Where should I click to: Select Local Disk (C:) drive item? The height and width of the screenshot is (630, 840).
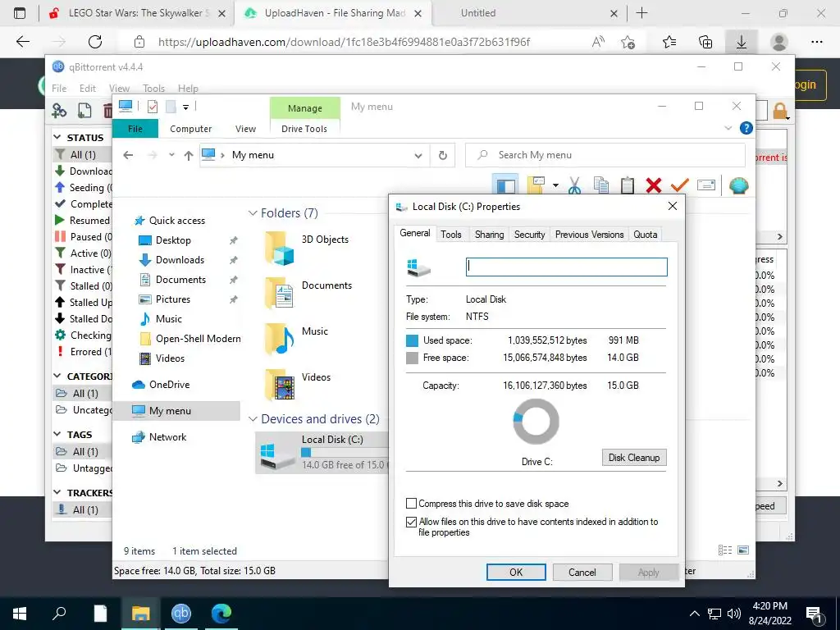pyautogui.click(x=322, y=452)
